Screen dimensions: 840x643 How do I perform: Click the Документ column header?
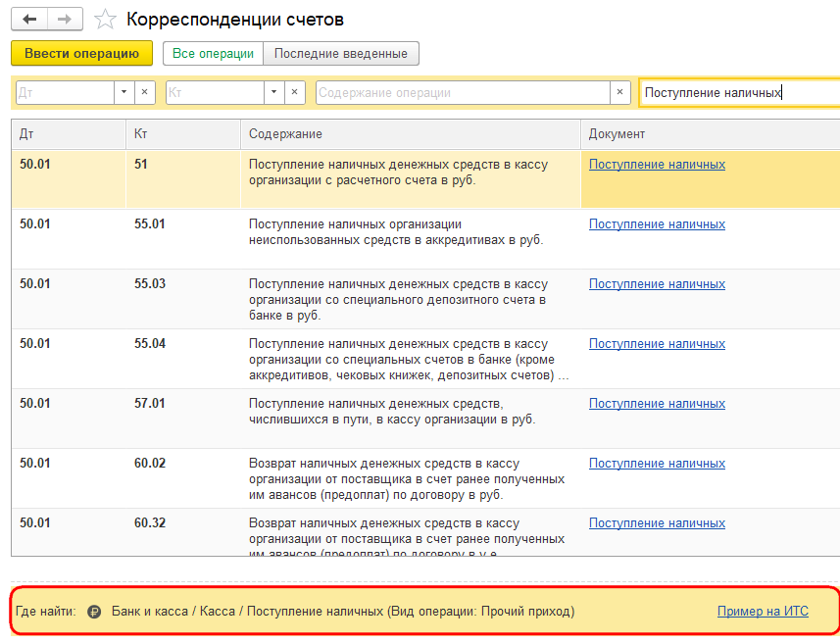pos(711,134)
